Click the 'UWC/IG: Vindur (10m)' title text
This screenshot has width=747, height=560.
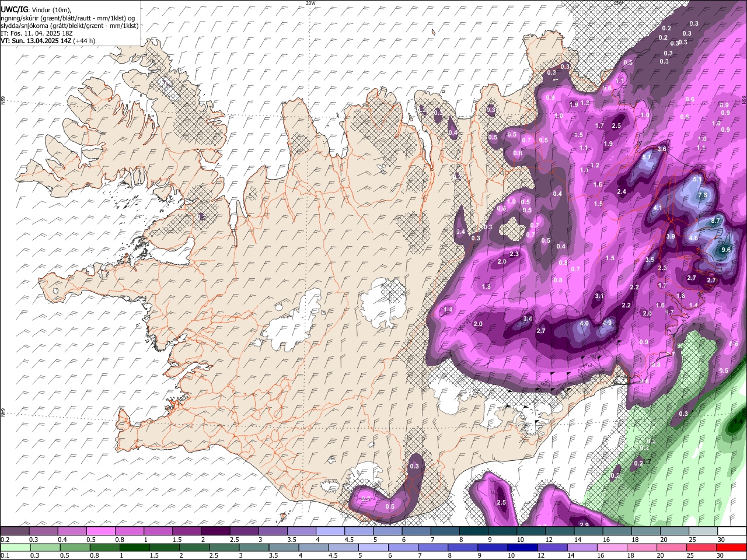[x=36, y=10]
